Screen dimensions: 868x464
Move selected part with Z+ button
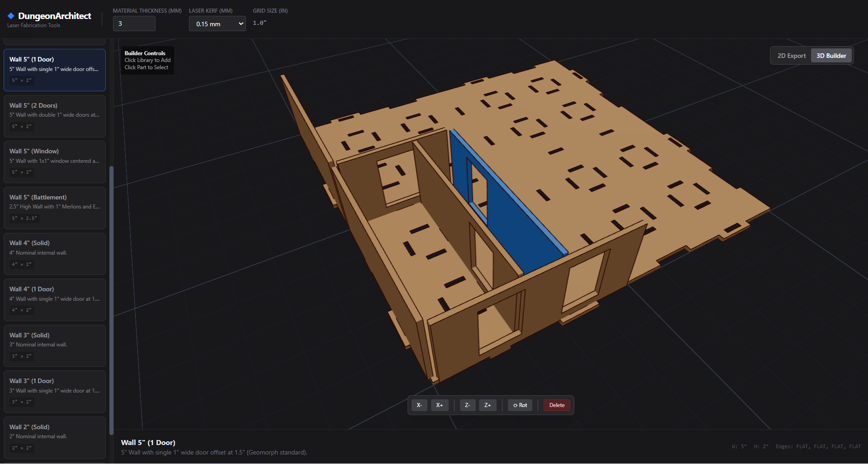tap(487, 405)
